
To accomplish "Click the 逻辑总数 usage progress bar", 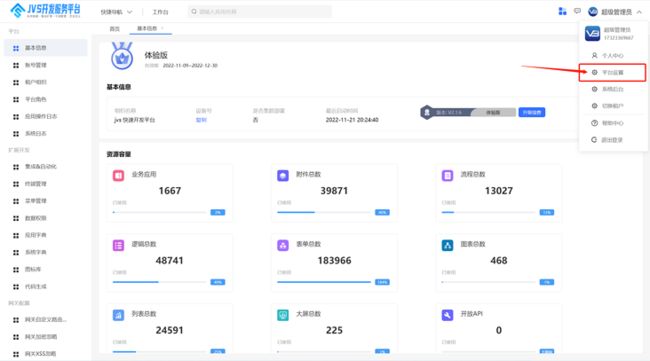I will pyautogui.click(x=159, y=282).
